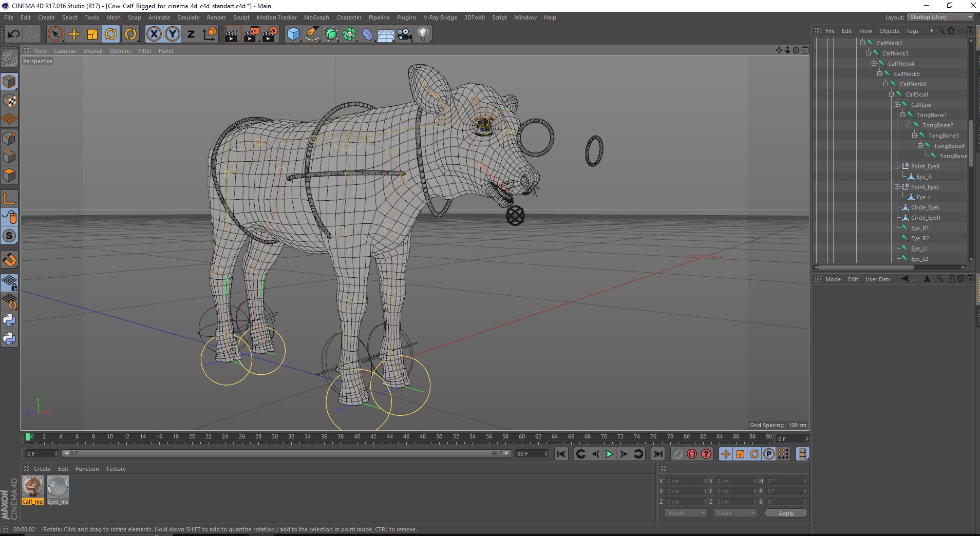Select the Spline pen tool icon
Viewport: 980px width, 536px height.
pyautogui.click(x=312, y=34)
